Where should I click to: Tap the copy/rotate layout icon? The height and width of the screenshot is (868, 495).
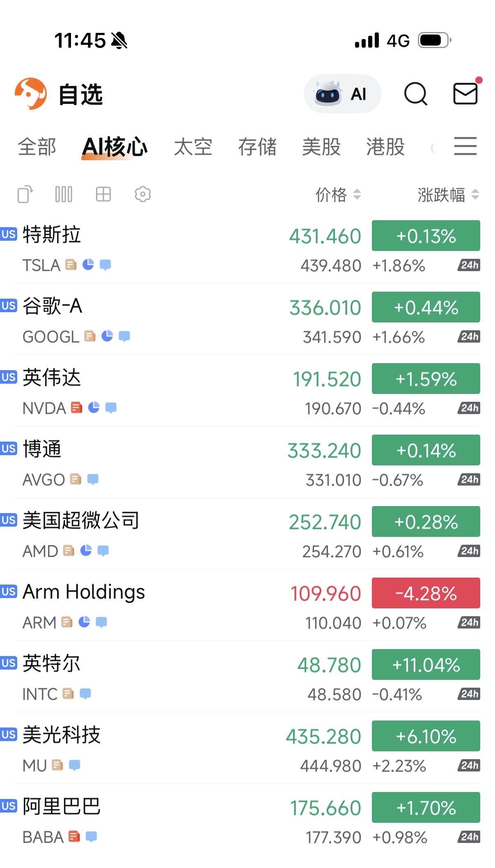coord(25,194)
